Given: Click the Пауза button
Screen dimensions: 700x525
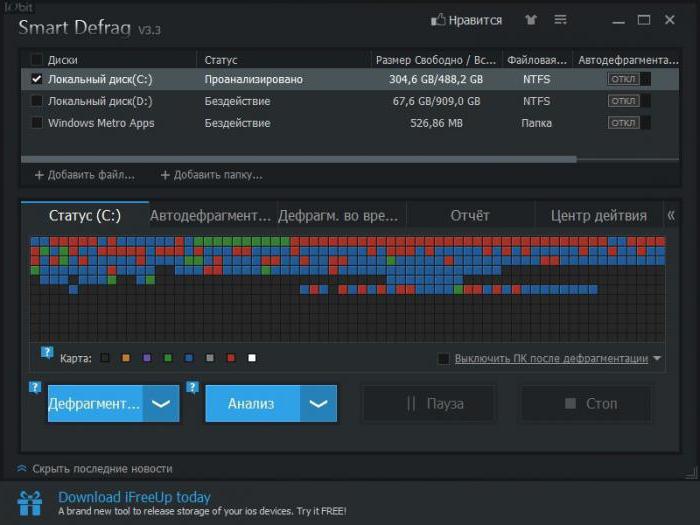Looking at the screenshot, I should (429, 404).
